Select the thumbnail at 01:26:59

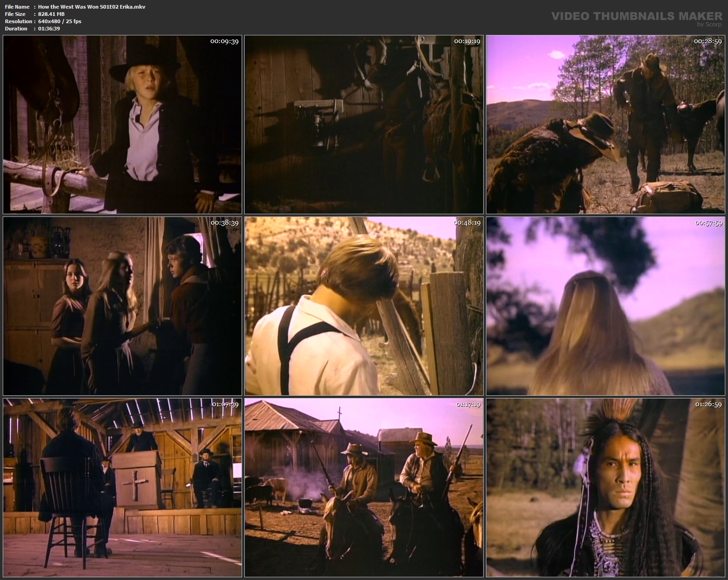[x=605, y=488]
